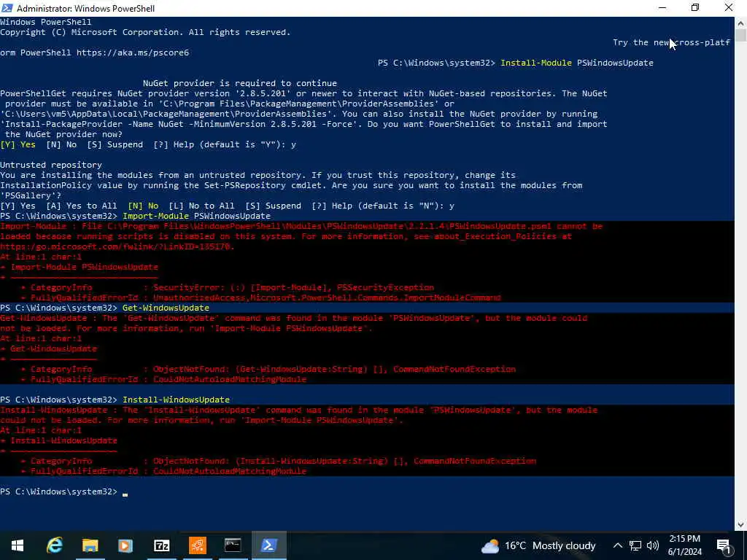This screenshot has height=560, width=747.
Task: Click the 'PSSecurityException' error text
Action: (386, 287)
